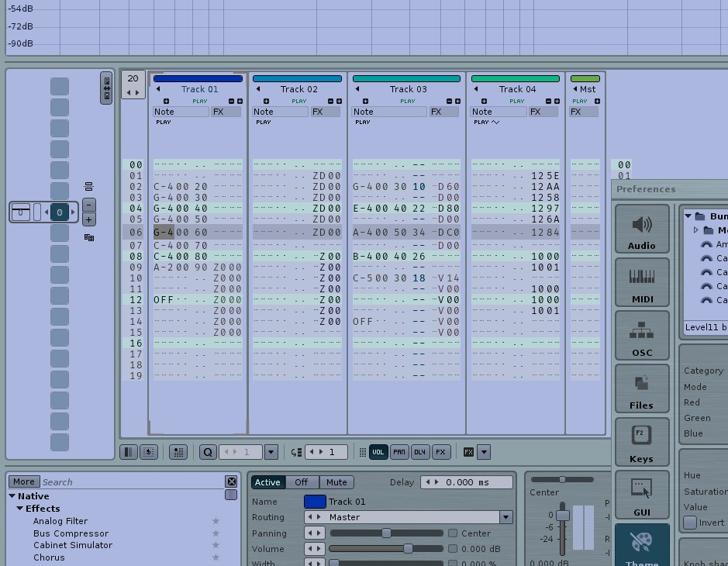Click the More button
This screenshot has height=566, width=728.
[x=24, y=481]
